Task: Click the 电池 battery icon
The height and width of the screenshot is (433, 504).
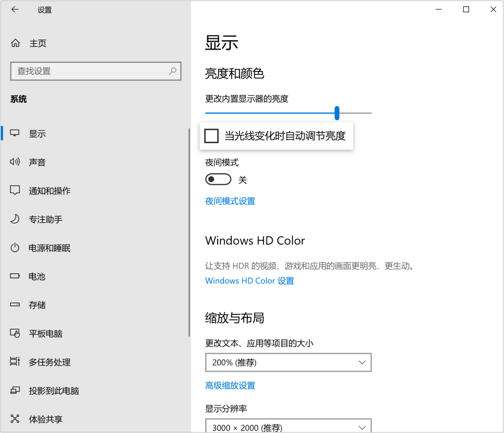Action: coord(15,276)
